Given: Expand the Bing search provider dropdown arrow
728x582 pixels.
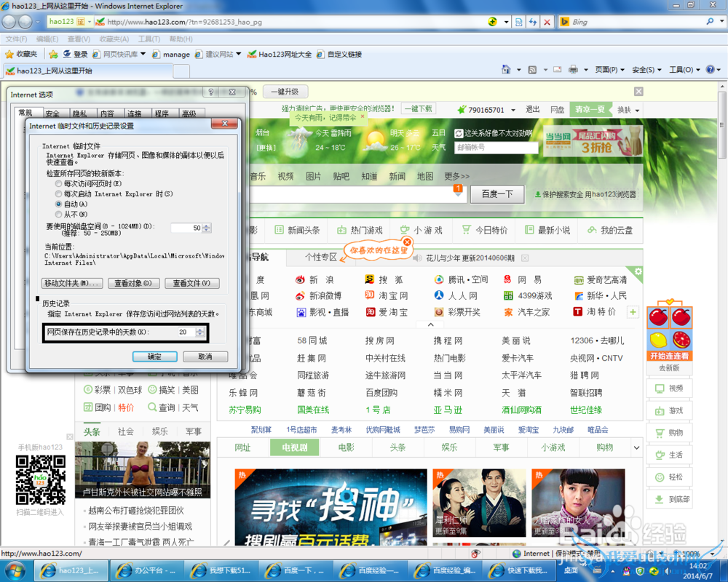Looking at the screenshot, I should tap(722, 21).
